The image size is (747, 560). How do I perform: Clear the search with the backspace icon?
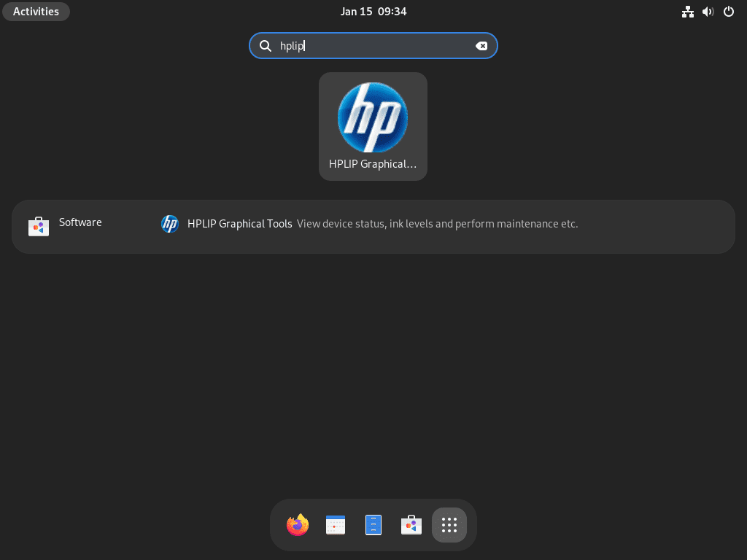[482, 45]
